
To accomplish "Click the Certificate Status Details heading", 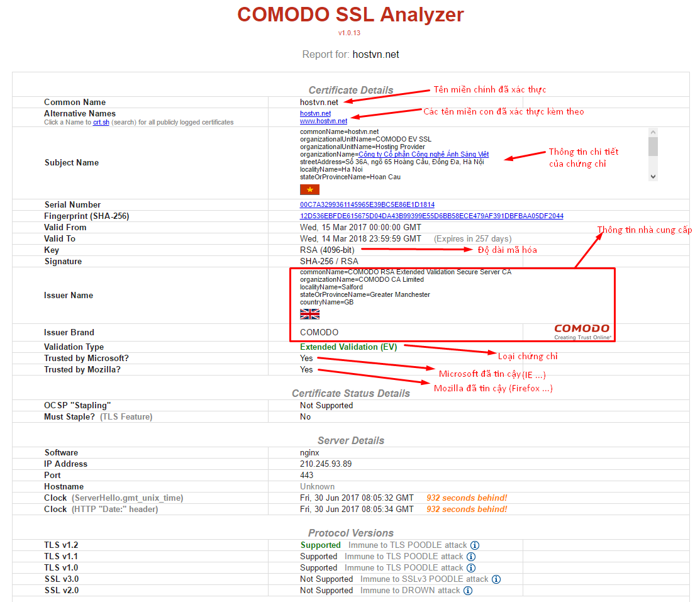I will tap(351, 393).
